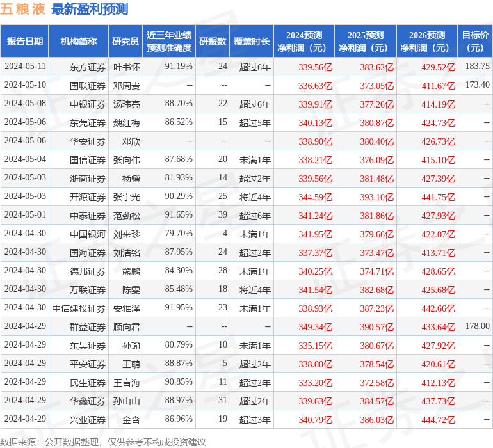The height and width of the screenshot is (448, 493).
Task: Click researcher name 张宇光
Action: pos(127,197)
